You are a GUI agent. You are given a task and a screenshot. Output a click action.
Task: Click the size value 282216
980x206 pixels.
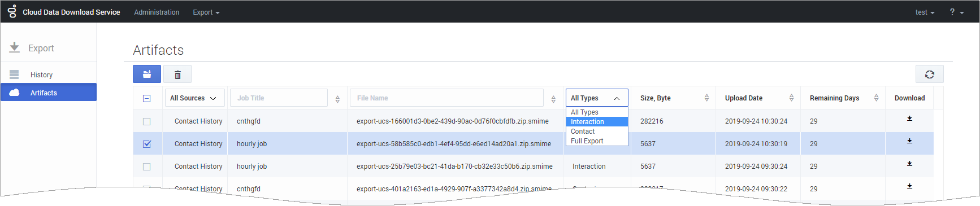[652, 121]
